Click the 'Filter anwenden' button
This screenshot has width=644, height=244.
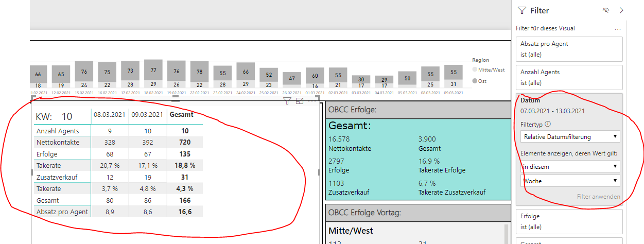598,197
